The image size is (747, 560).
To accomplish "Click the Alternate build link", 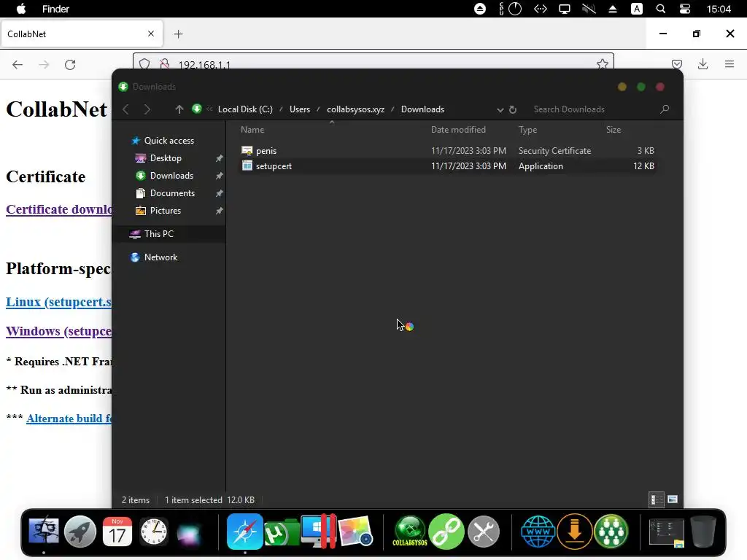I will click(69, 419).
